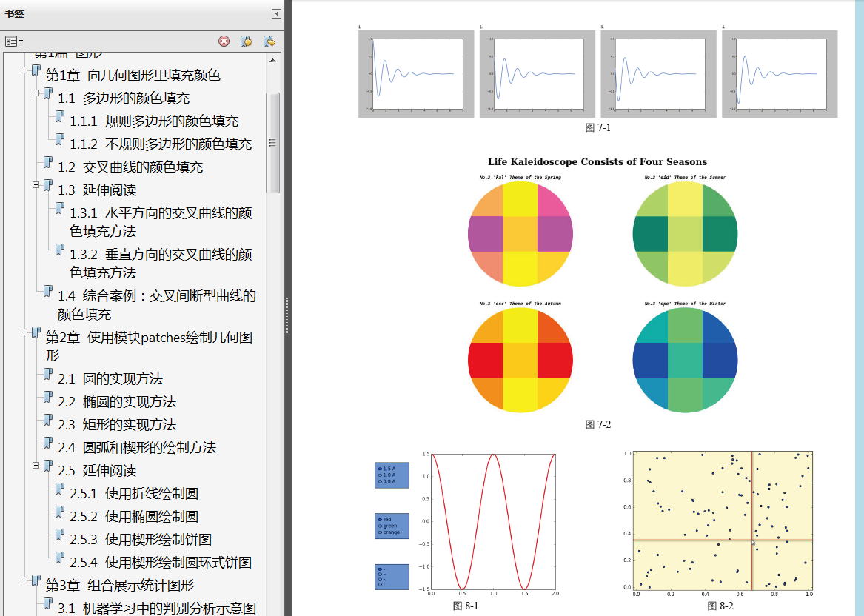Jump to bookmark 2.1 圆的实现方法
The image size is (864, 616).
coord(110,379)
